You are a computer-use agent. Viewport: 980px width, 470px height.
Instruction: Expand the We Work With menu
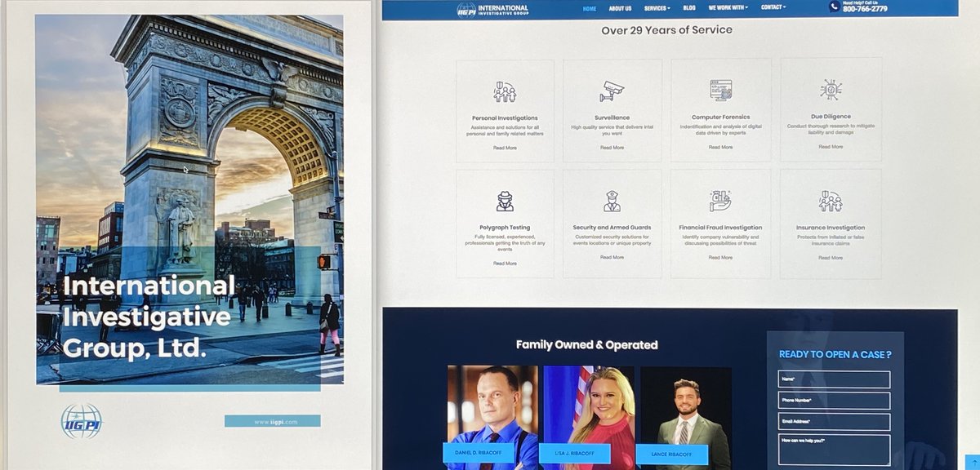pyautogui.click(x=728, y=8)
